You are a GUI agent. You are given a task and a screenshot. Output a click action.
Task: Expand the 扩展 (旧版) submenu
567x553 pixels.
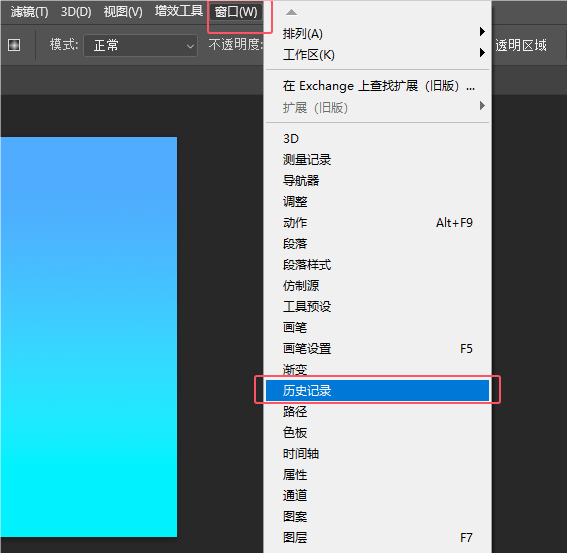coord(378,107)
